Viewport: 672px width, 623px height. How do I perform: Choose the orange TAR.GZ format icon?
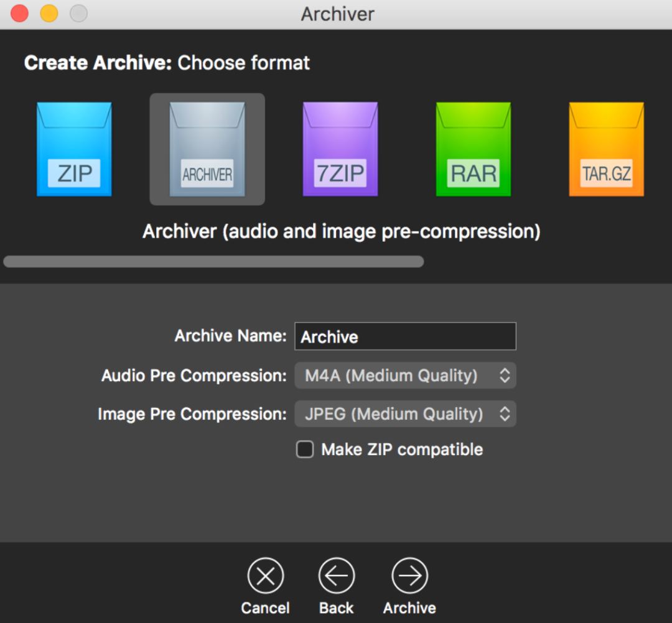[x=606, y=149]
